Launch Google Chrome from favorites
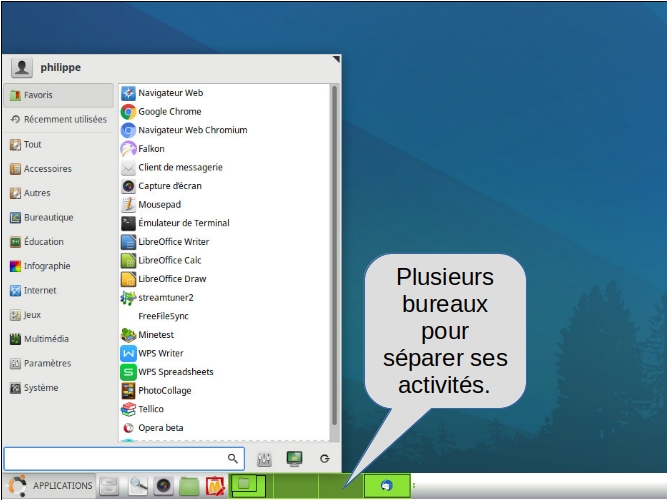Image resolution: width=667 pixels, height=500 pixels. coord(169,112)
